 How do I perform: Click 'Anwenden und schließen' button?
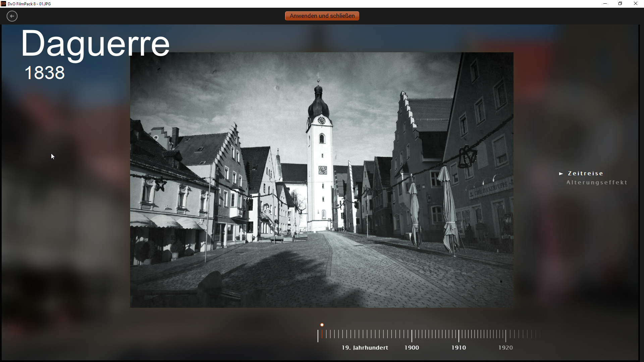point(322,16)
